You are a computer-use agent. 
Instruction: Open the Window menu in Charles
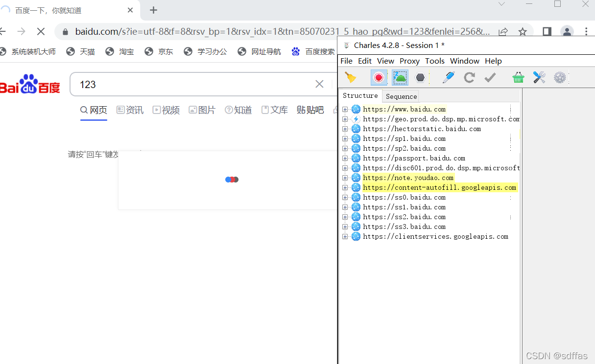pos(465,61)
